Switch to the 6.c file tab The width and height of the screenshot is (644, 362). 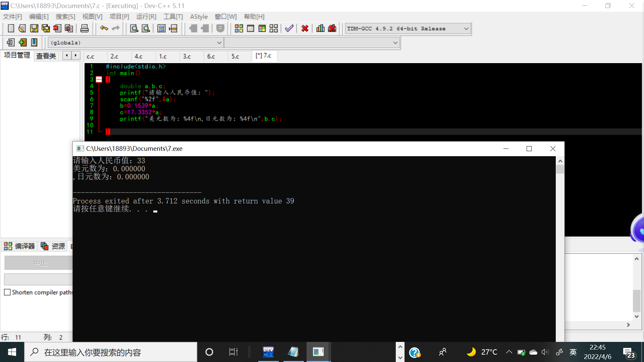(x=211, y=56)
